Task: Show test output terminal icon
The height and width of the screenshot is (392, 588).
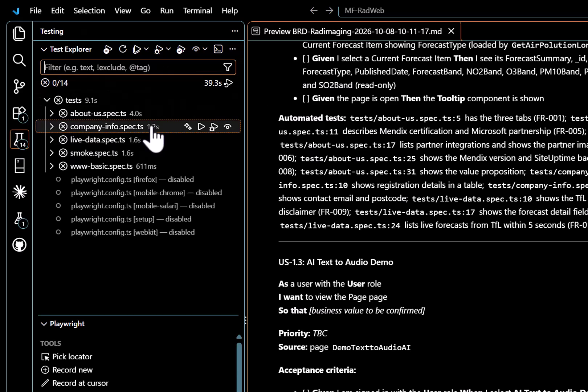Action: 218,49
